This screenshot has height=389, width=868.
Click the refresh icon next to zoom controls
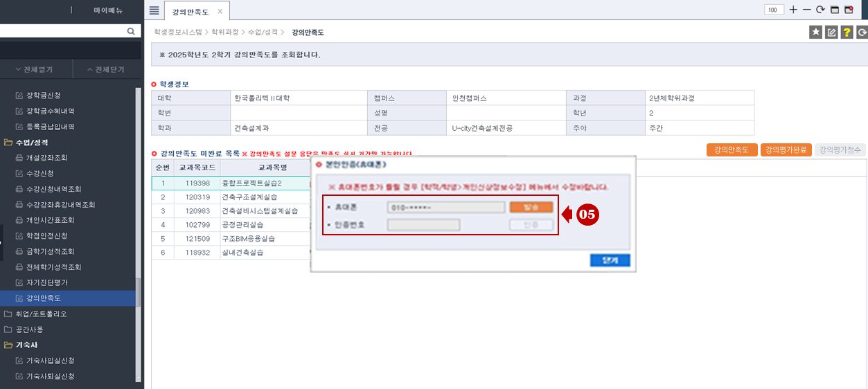click(x=820, y=10)
